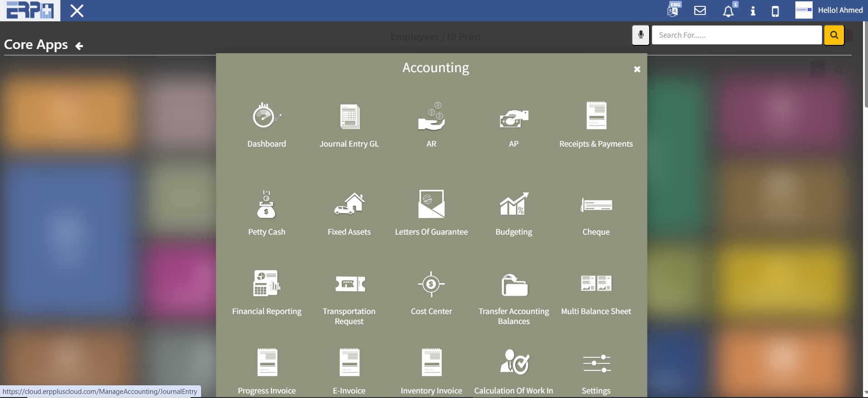
Task: Activate the microphone voice search
Action: pyautogui.click(x=641, y=35)
